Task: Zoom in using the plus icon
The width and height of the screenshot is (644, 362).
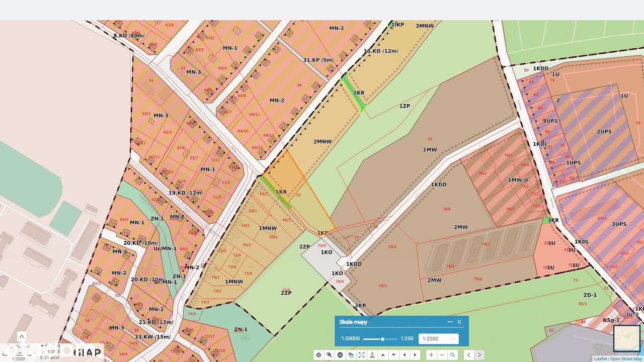Action: 431,354
